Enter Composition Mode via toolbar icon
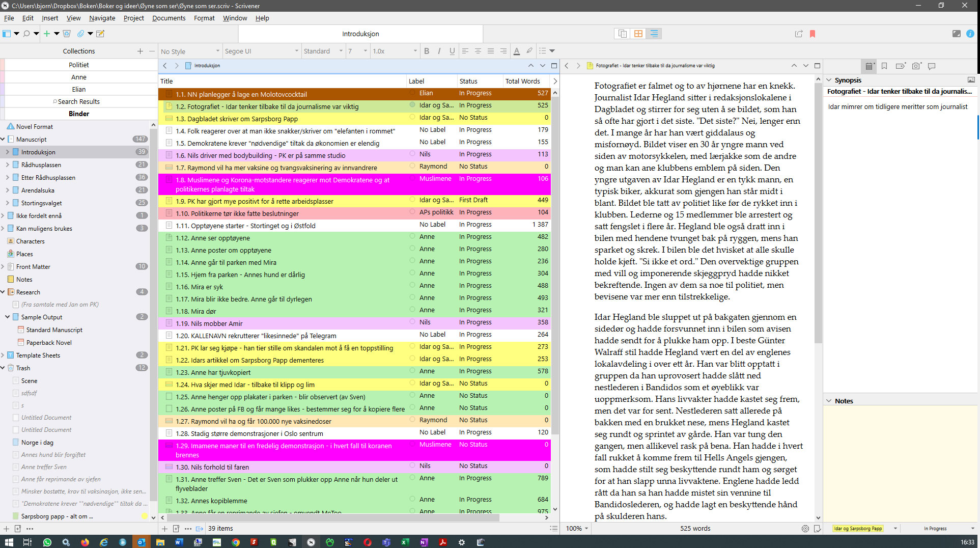 pyautogui.click(x=957, y=34)
